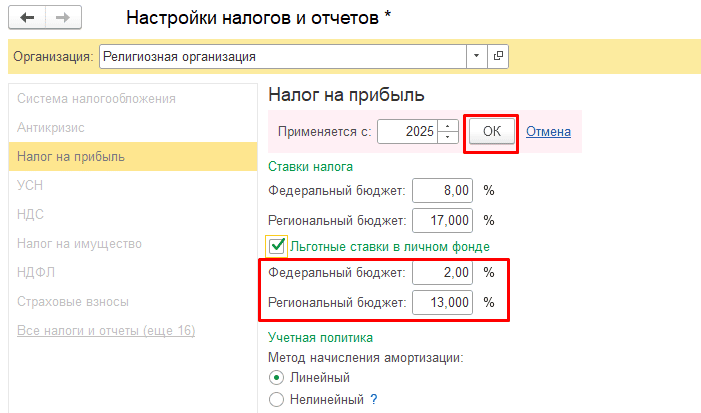The height and width of the screenshot is (413, 701).
Task: Click the Применяется с year input field
Action: click(410, 131)
